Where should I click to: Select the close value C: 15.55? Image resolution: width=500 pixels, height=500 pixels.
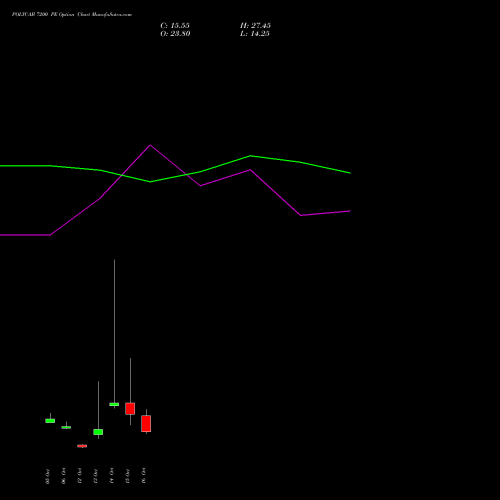tap(175, 26)
